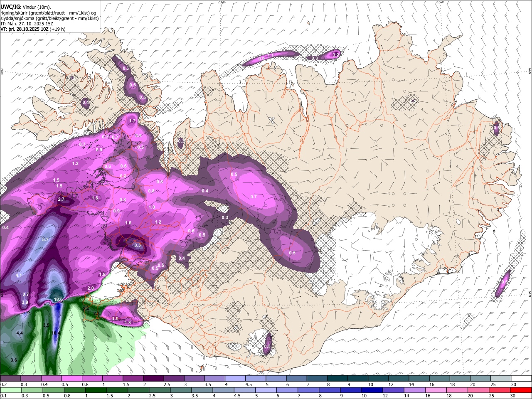Pick the bright red swatch above 30, lower scale

point(520,390)
